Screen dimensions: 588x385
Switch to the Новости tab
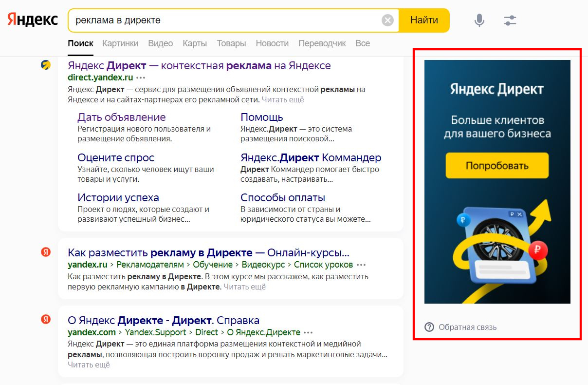(x=272, y=43)
